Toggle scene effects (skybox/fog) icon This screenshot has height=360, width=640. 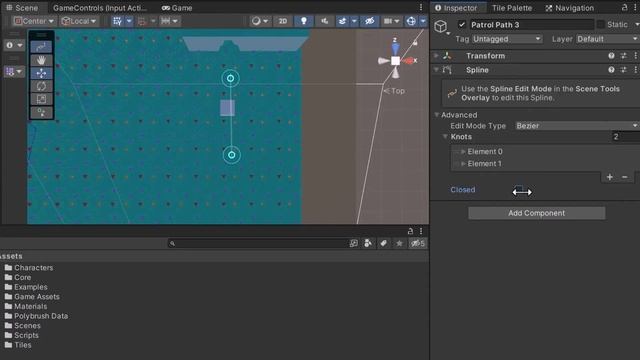click(342, 21)
